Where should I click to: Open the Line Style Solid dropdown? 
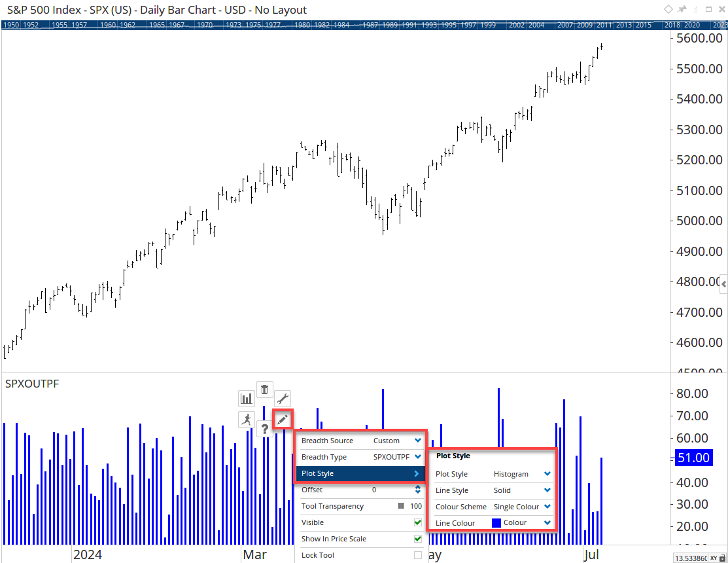pyautogui.click(x=547, y=490)
